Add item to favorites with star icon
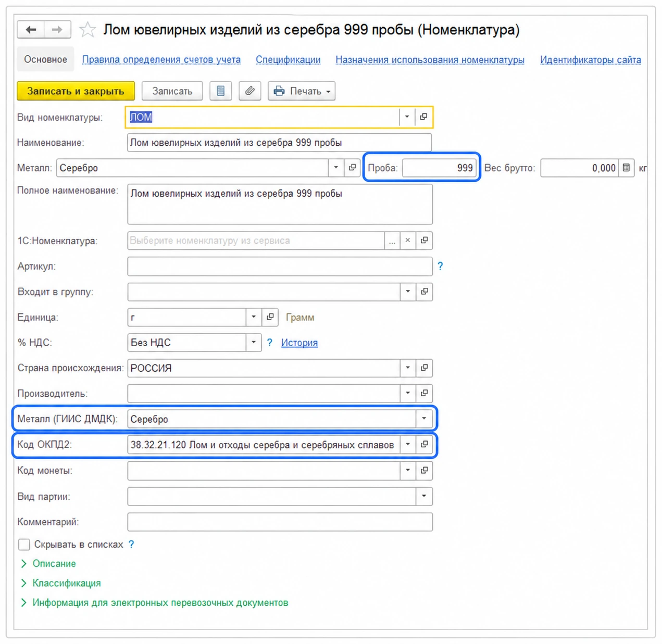662x644 pixels. [88, 30]
